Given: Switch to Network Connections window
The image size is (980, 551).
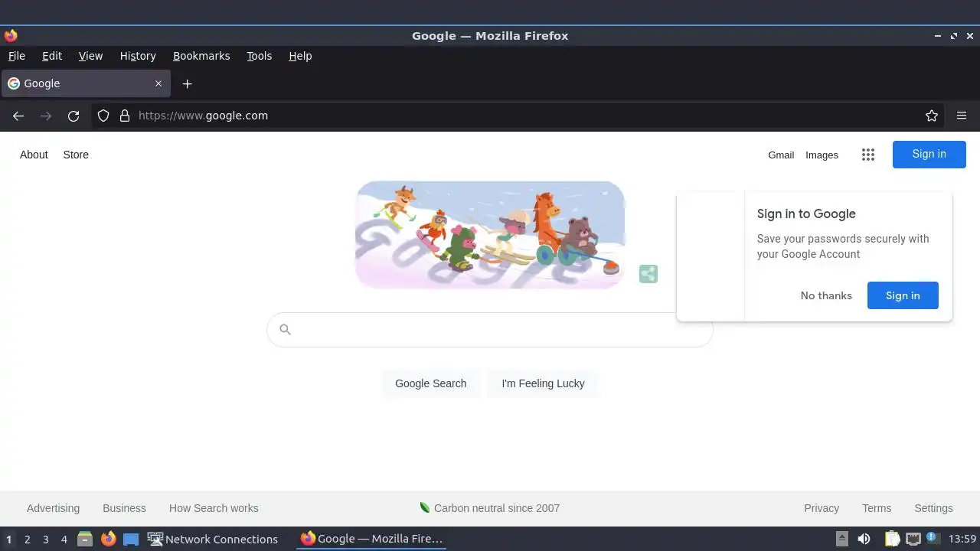Looking at the screenshot, I should [x=213, y=540].
